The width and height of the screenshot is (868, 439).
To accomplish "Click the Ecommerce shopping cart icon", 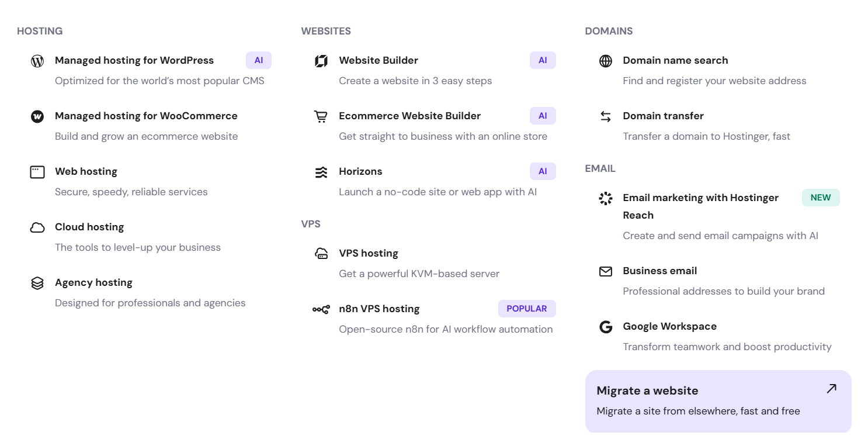I will 321,116.
